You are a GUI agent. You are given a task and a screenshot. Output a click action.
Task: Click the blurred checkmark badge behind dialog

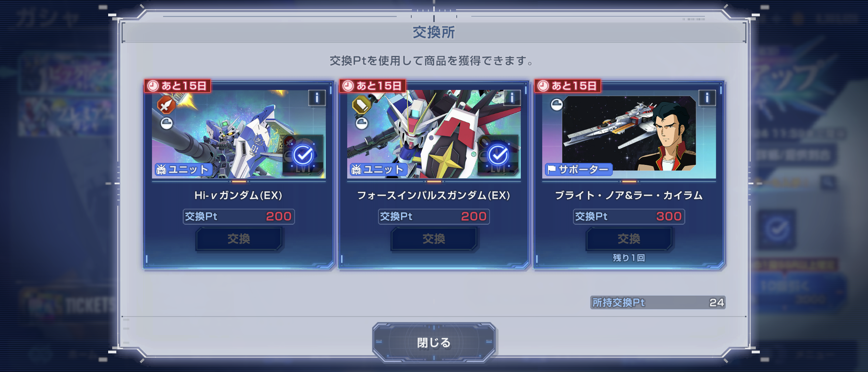pos(777,228)
